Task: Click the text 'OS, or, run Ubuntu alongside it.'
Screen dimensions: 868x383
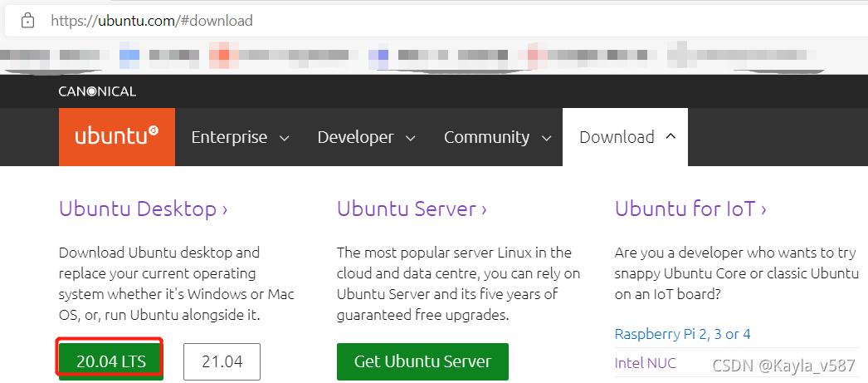Action: tap(159, 316)
